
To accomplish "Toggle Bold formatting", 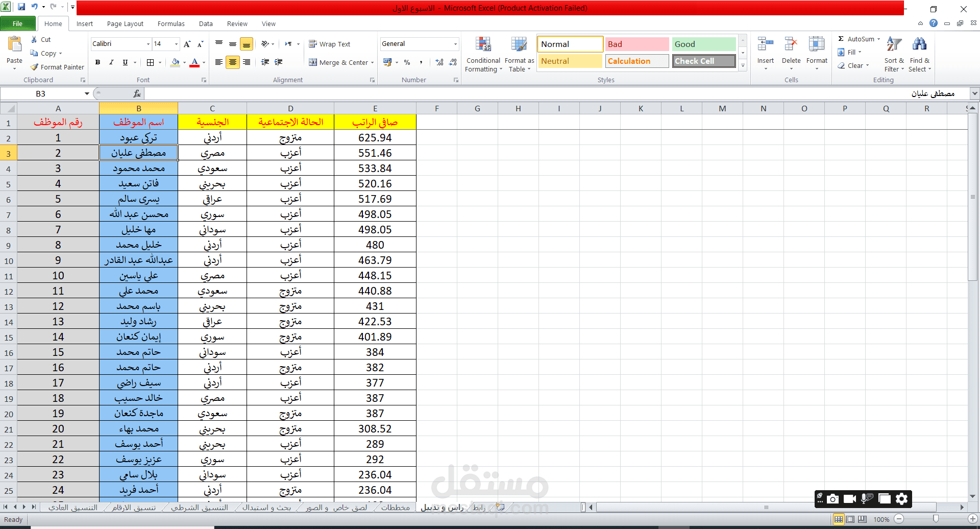I will click(97, 62).
